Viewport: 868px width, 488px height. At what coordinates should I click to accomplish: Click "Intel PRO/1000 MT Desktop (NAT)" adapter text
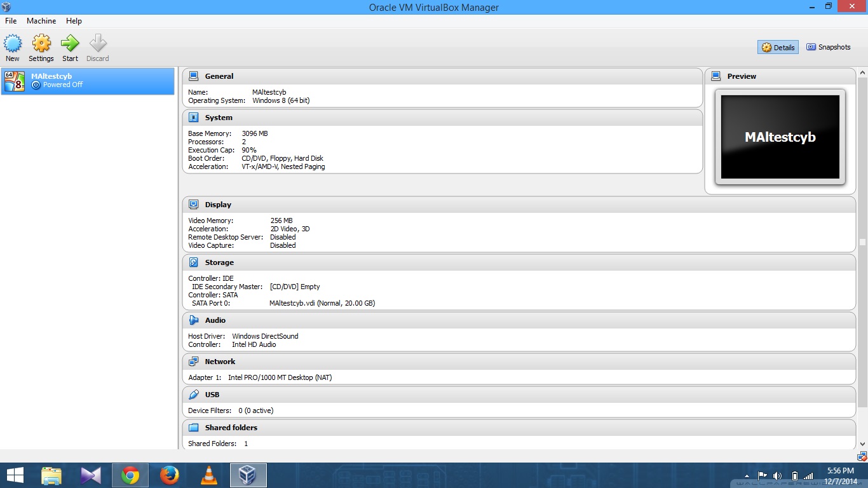click(280, 377)
